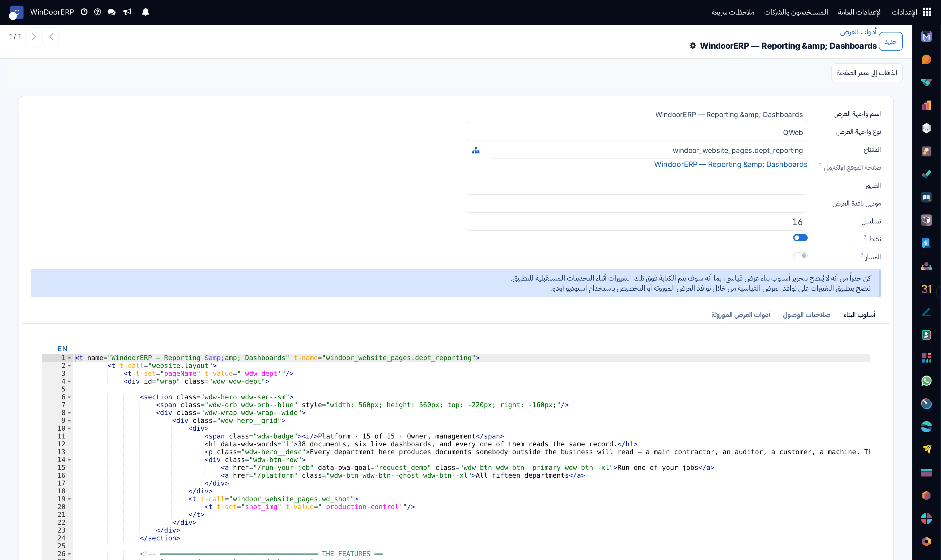Click the الإعدادات app title in top bar
941x560 pixels.
point(904,12)
